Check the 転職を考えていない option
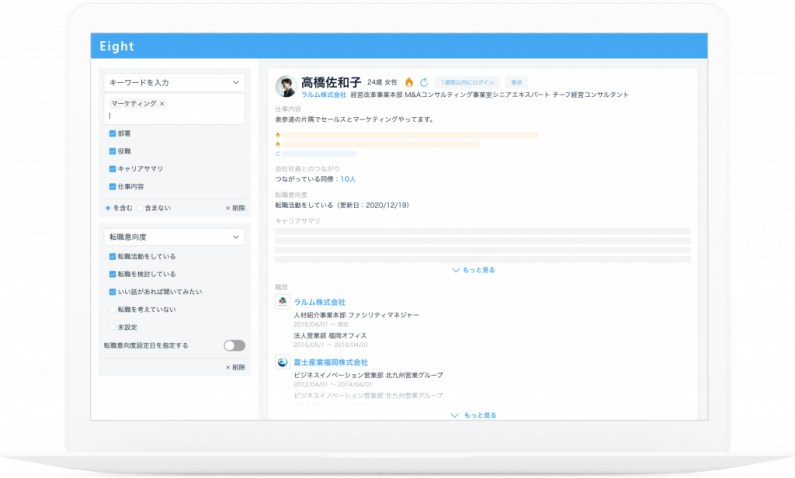The height and width of the screenshot is (478, 795). click(112, 309)
